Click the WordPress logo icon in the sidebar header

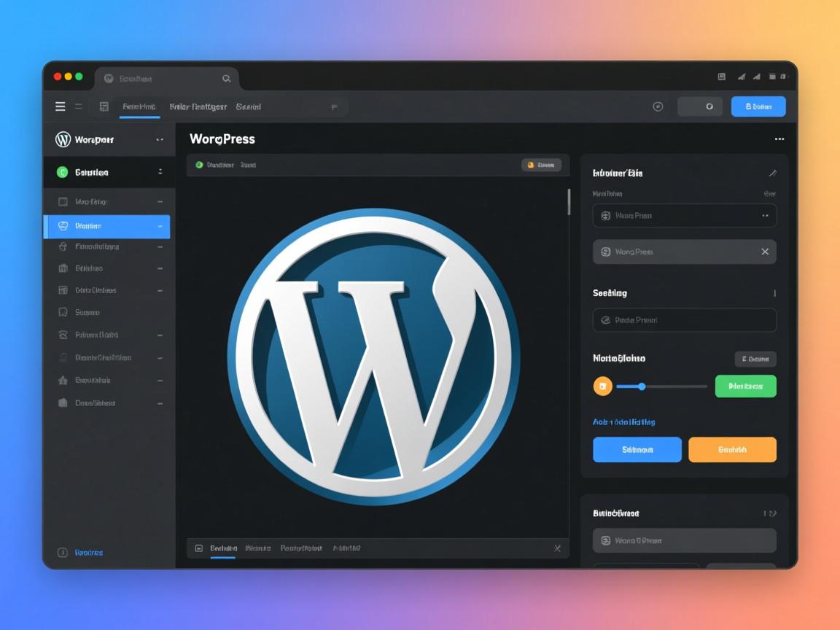pos(63,139)
